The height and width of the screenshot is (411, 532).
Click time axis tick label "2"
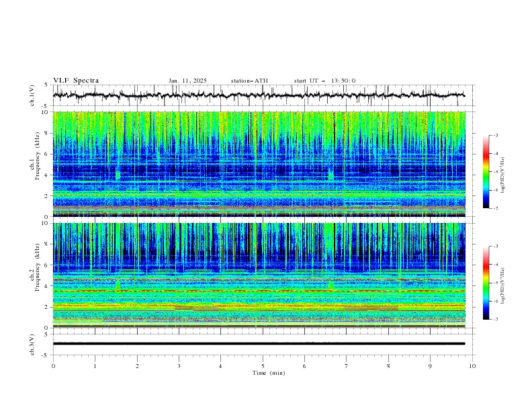[137, 366]
